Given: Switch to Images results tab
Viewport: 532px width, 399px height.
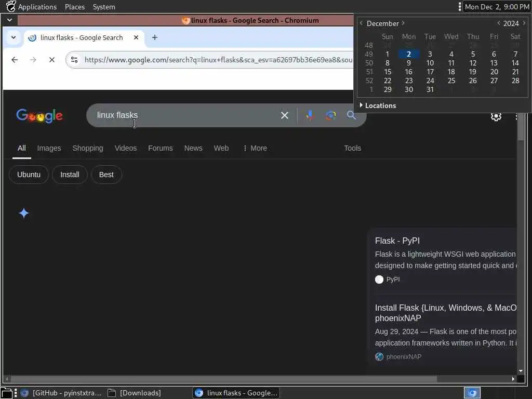Looking at the screenshot, I should click(49, 148).
